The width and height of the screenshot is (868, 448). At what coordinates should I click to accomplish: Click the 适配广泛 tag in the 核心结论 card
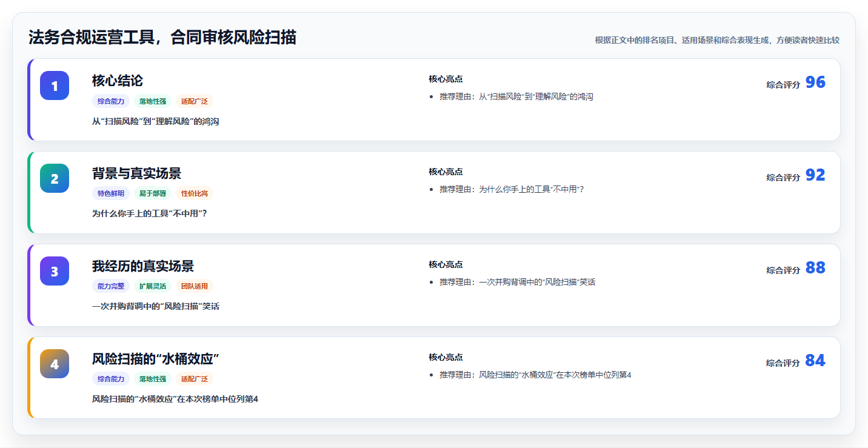(x=195, y=101)
